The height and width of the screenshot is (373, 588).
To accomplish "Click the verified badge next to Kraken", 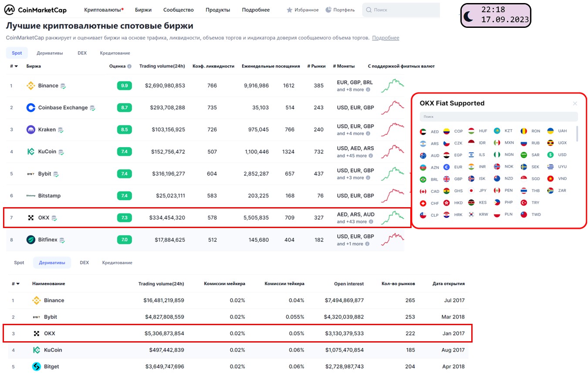I will click(61, 130).
